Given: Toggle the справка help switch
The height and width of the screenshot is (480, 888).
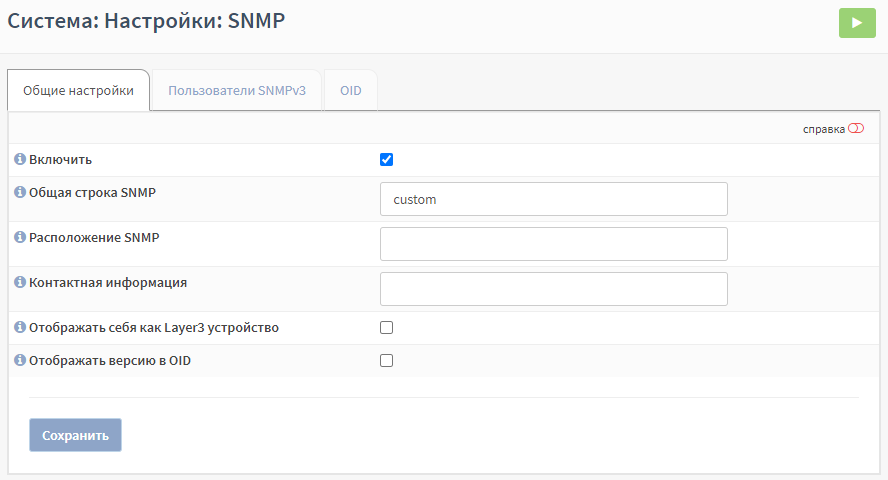Looking at the screenshot, I should tap(856, 128).
